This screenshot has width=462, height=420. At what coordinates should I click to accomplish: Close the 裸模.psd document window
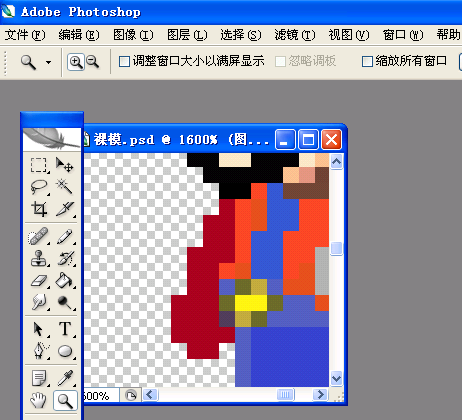[331, 140]
